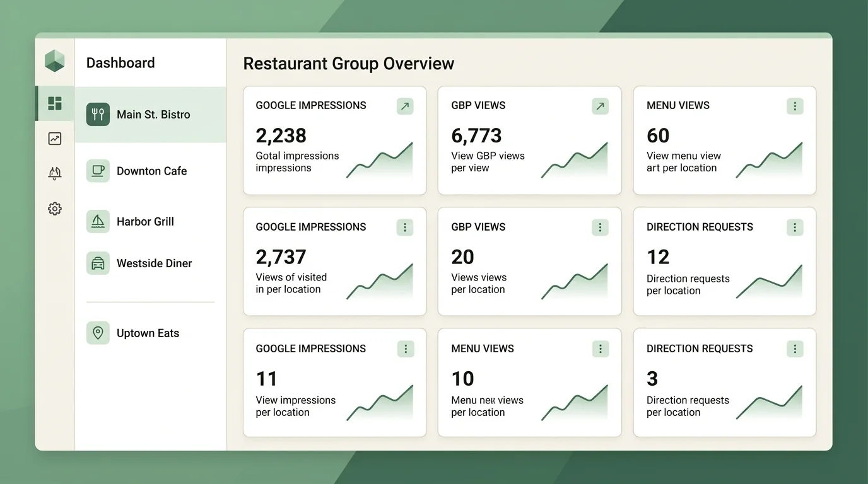Open the three-dot menu on the Google Impressions 2,737 card
Viewport: 868px width, 484px height.
(405, 228)
